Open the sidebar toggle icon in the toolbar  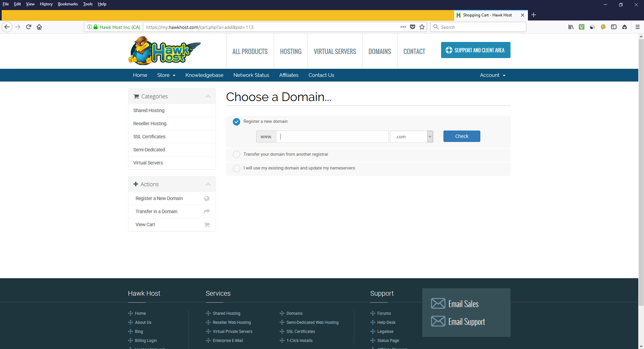tap(613, 27)
